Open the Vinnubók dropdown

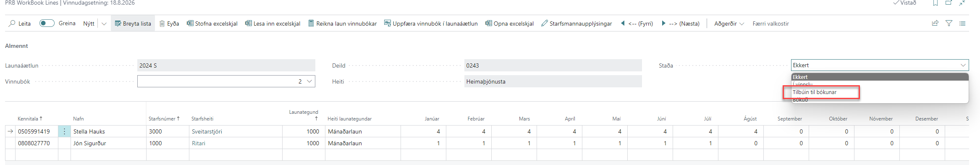[x=226, y=81]
